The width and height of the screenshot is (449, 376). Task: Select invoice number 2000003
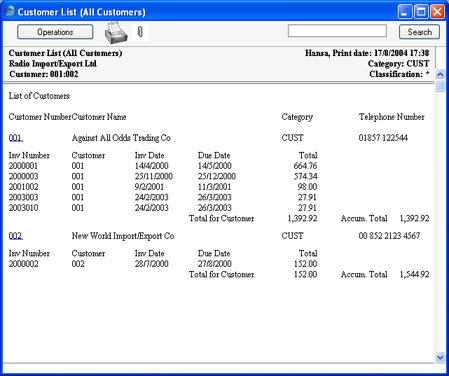(23, 176)
